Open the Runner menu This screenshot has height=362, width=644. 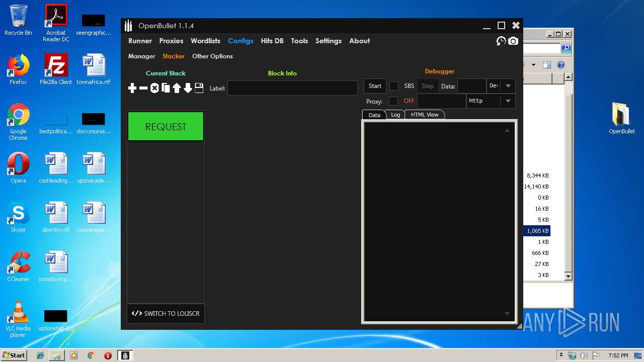(x=140, y=41)
